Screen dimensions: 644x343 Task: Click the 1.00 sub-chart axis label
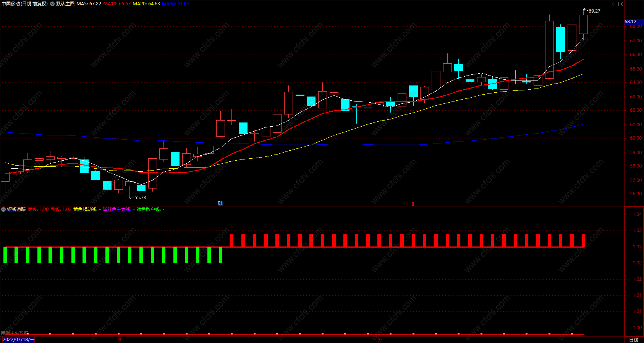click(637, 328)
